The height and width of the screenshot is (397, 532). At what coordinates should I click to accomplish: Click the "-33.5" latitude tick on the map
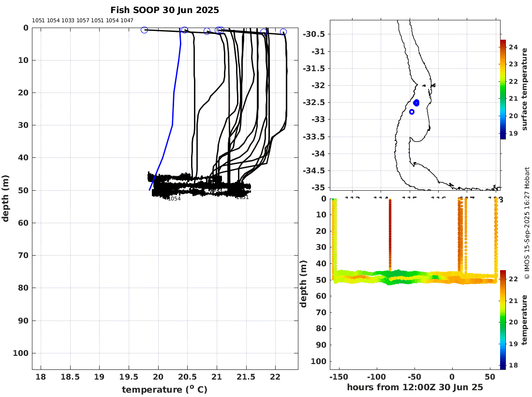pos(314,137)
